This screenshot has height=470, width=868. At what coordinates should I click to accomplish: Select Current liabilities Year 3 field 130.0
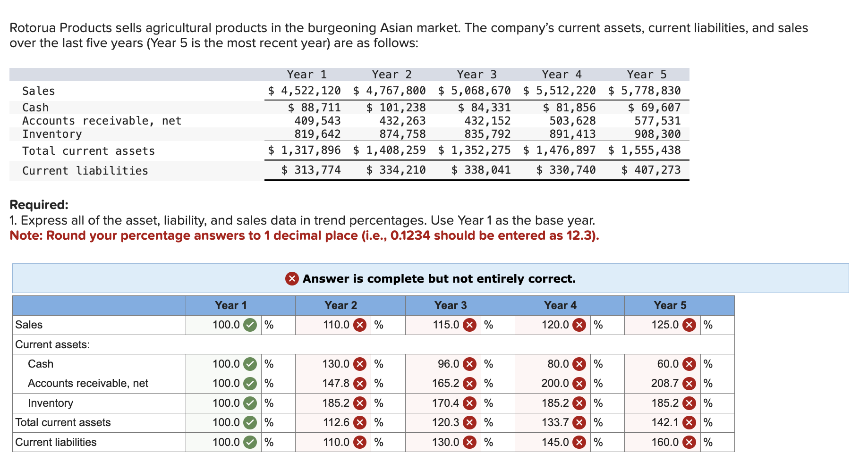coord(443,443)
